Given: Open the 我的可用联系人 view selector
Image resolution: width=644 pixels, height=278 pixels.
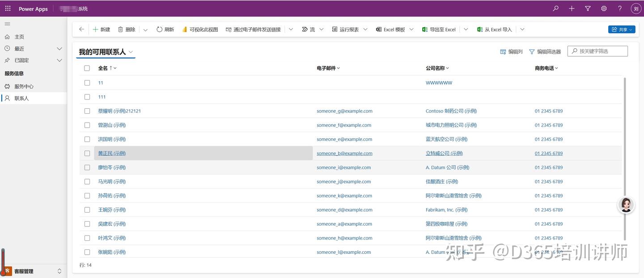Looking at the screenshot, I should click(x=106, y=52).
